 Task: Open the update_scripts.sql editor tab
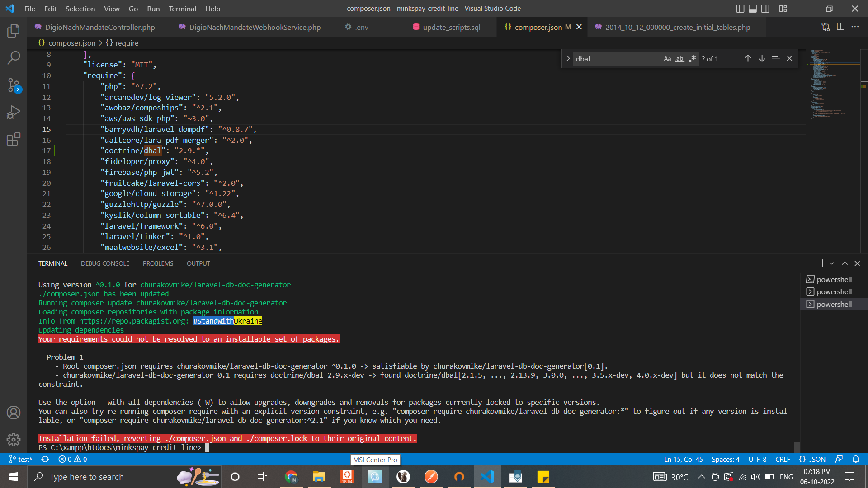(x=451, y=27)
